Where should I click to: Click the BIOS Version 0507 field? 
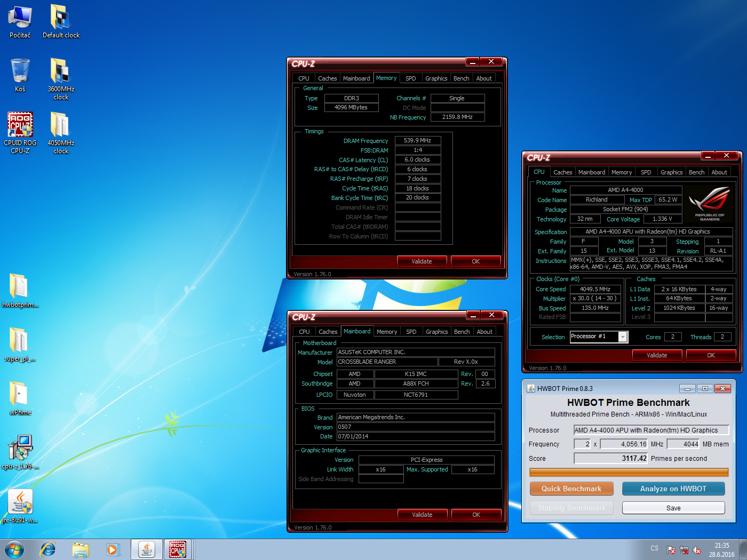416,427
